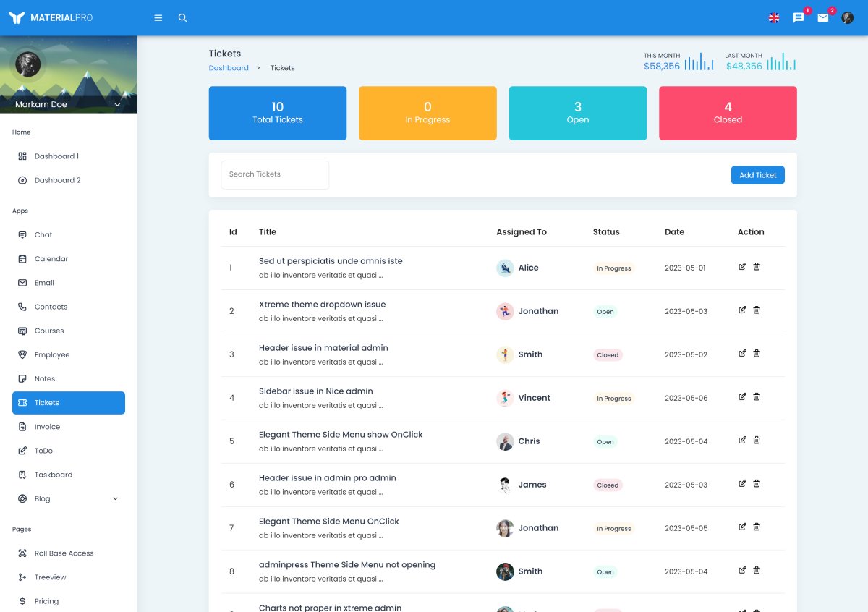Select the yellow In Progress tickets card
Screen dimensions: 868x612
click(x=427, y=114)
